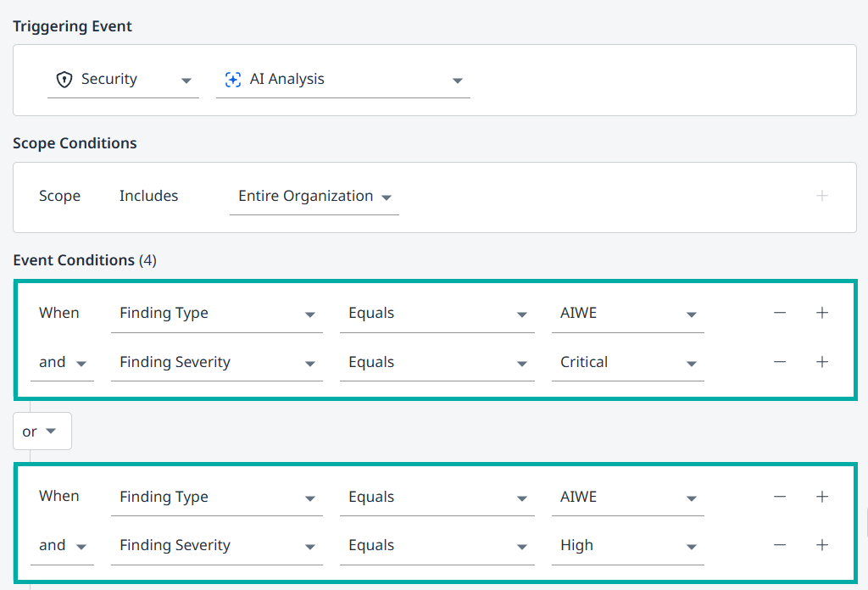Click the plus icon in the High severity row
Screen dimensions: 868x590
point(821,546)
